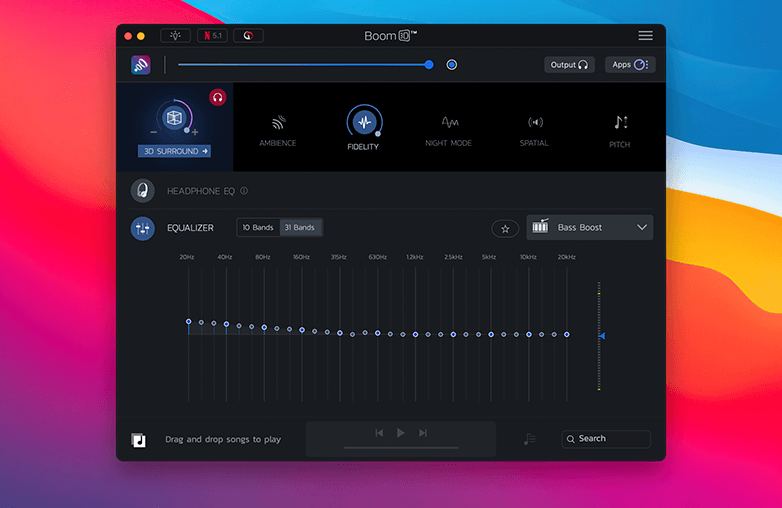Click the Boom 3D app logo icon
Screen dimensions: 782x508
click(x=141, y=65)
